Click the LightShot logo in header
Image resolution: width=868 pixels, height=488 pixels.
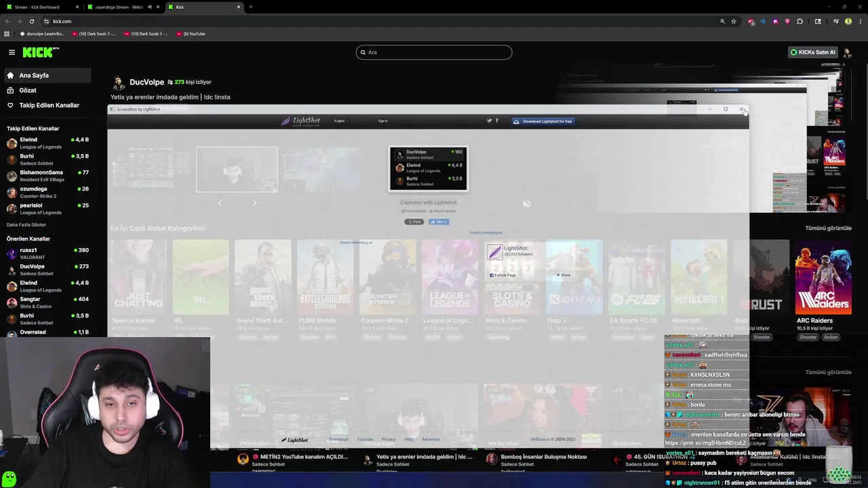tap(301, 121)
